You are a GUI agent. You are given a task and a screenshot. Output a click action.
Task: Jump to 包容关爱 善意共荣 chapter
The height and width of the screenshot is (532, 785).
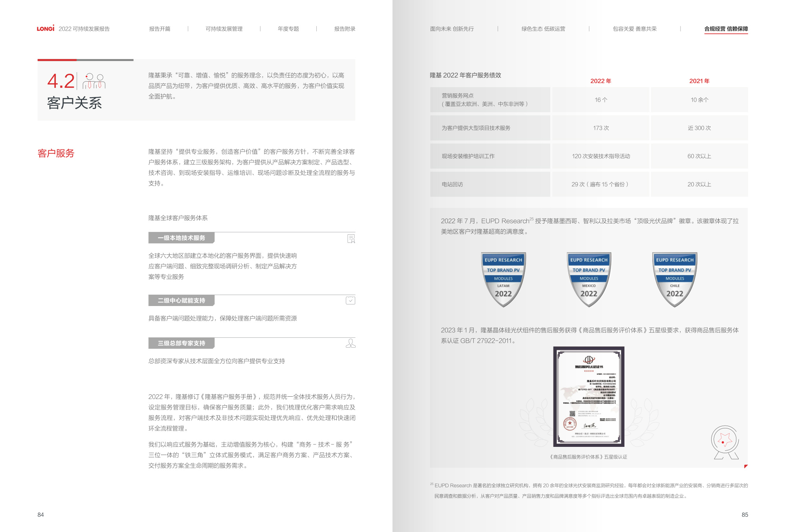[x=635, y=29]
